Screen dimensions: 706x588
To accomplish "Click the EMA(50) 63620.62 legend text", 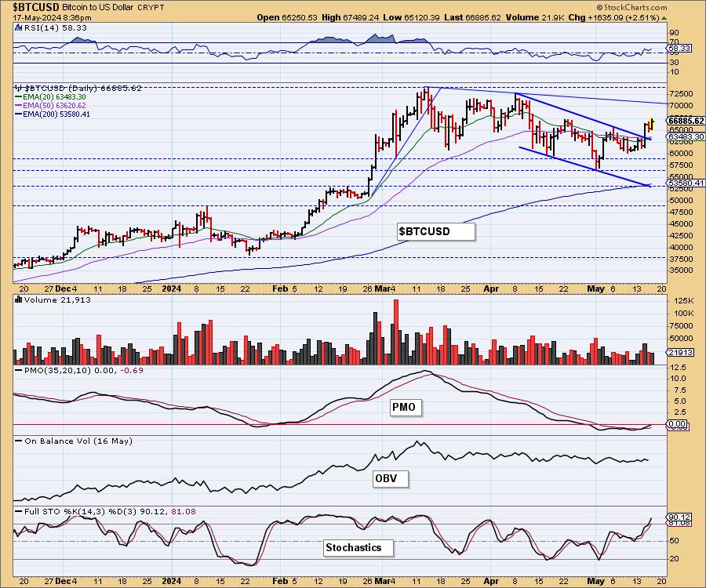I will (54, 106).
